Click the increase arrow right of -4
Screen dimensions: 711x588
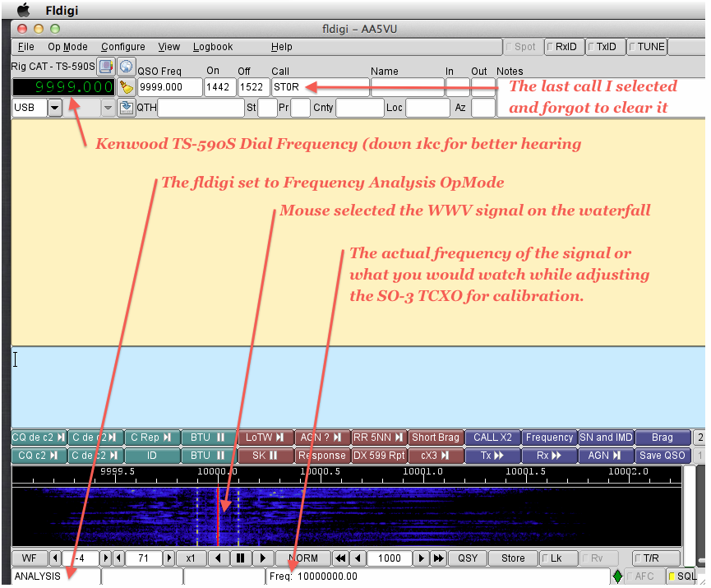click(x=105, y=558)
